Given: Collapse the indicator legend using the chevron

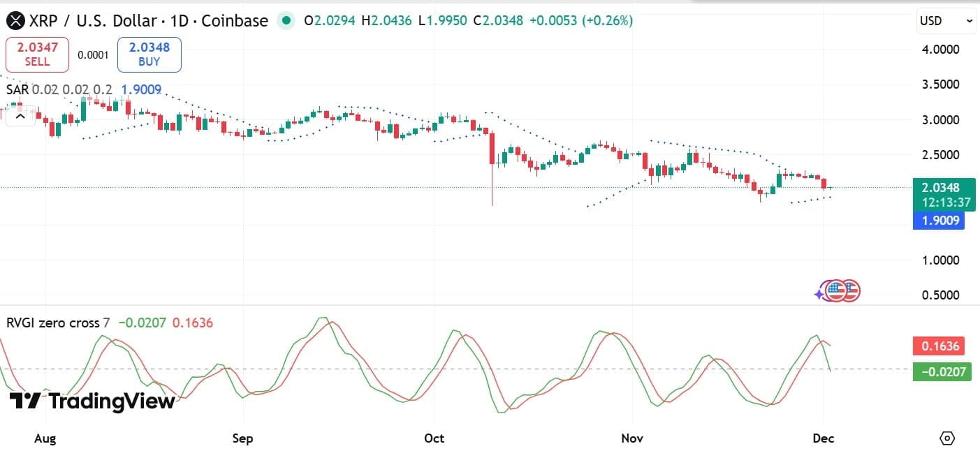Looking at the screenshot, I should [20, 114].
